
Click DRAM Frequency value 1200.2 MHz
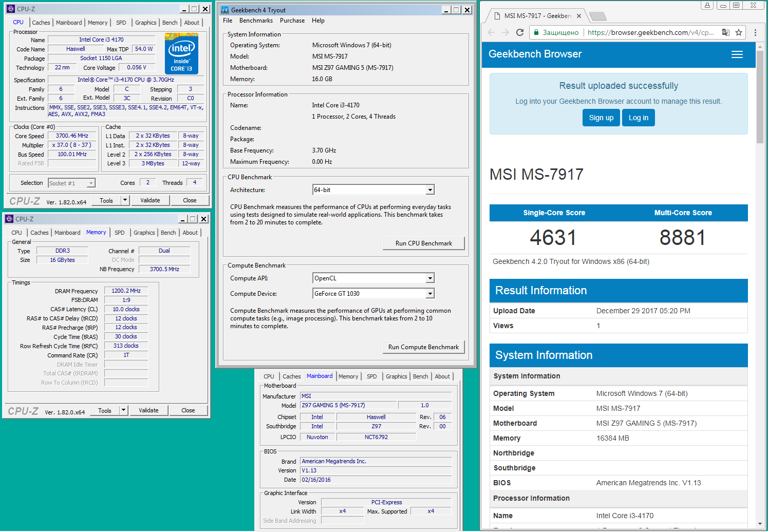(x=126, y=291)
